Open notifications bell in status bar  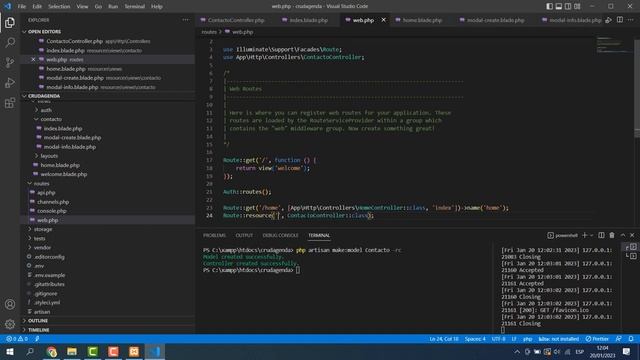click(x=631, y=339)
